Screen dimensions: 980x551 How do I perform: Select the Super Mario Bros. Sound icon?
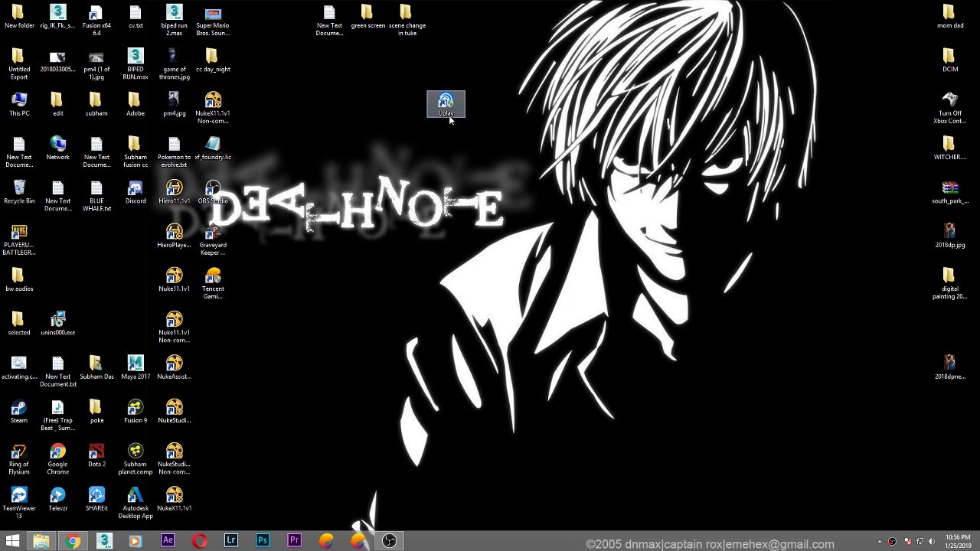tap(213, 20)
